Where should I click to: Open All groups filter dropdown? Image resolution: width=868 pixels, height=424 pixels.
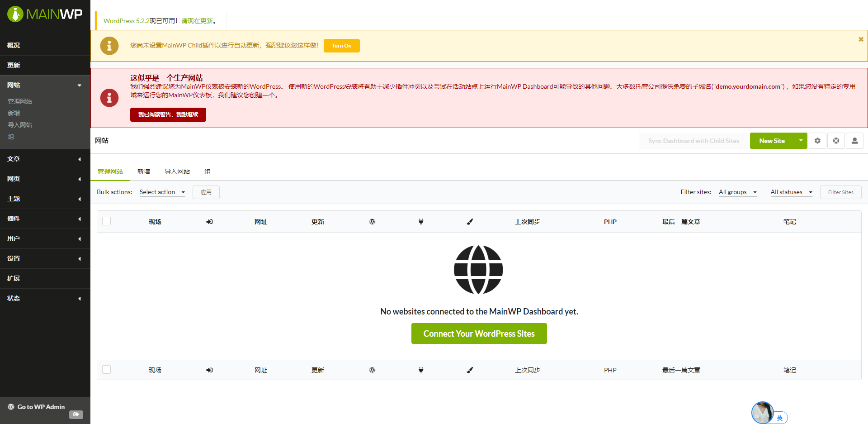click(x=738, y=192)
